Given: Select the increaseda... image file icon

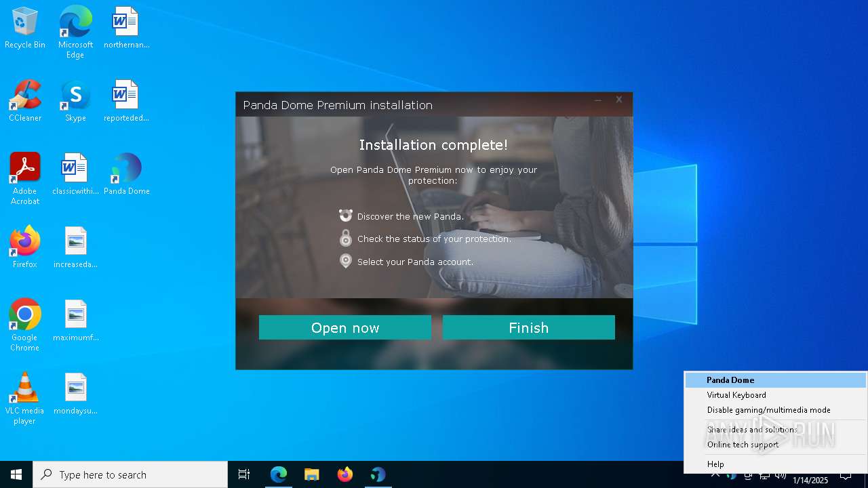Looking at the screenshot, I should pyautogui.click(x=75, y=247).
